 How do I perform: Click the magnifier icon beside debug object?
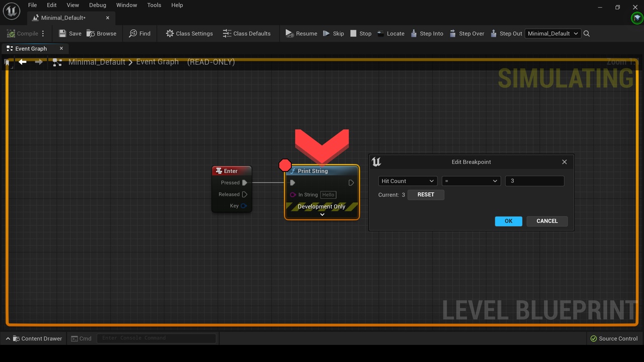[587, 34]
